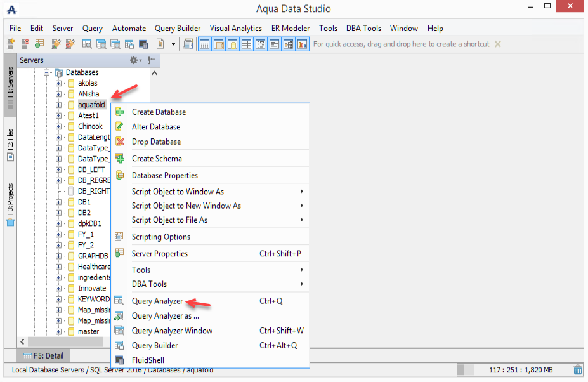This screenshot has height=382, width=588.
Task: Choose Drop Database from the context menu
Action: pyautogui.click(x=211, y=142)
